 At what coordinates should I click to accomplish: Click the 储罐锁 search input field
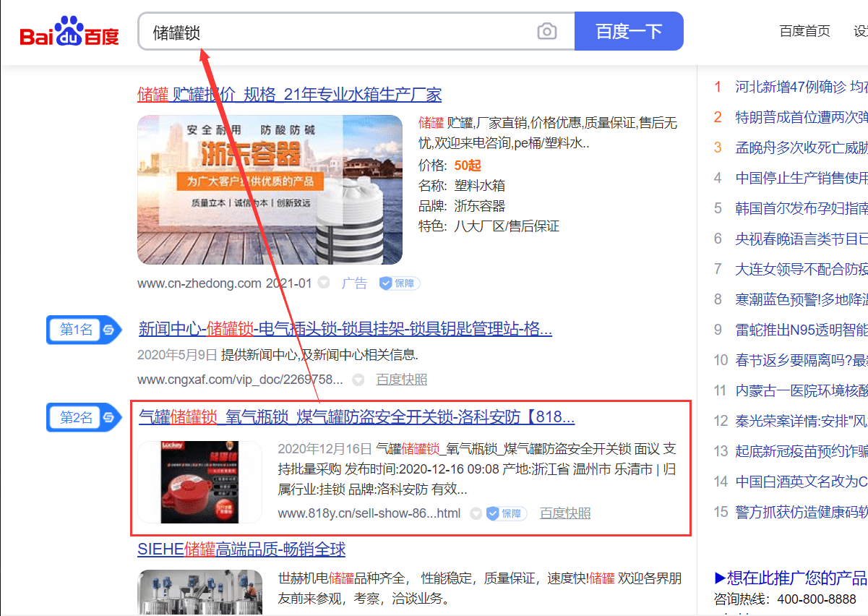click(x=340, y=32)
